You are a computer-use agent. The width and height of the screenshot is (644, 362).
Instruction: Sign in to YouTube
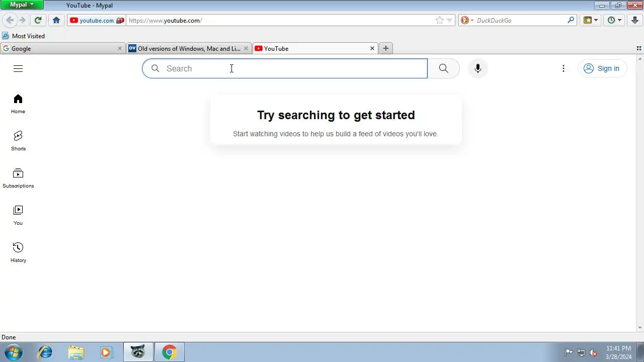pyautogui.click(x=602, y=68)
